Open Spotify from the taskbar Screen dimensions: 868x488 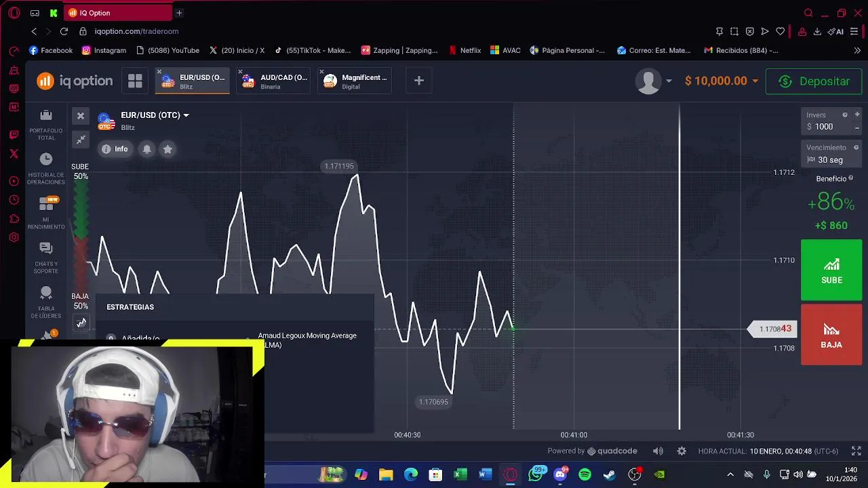pos(585,474)
